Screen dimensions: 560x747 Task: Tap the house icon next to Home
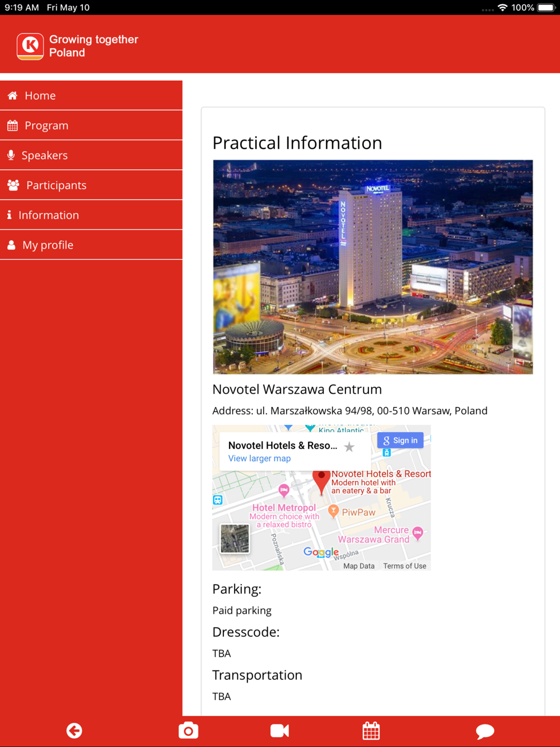[12, 96]
